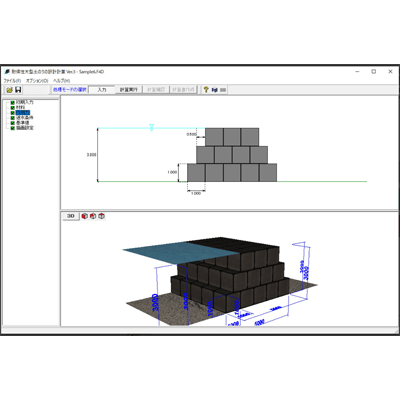Toggle green check of second tree item

13,108
